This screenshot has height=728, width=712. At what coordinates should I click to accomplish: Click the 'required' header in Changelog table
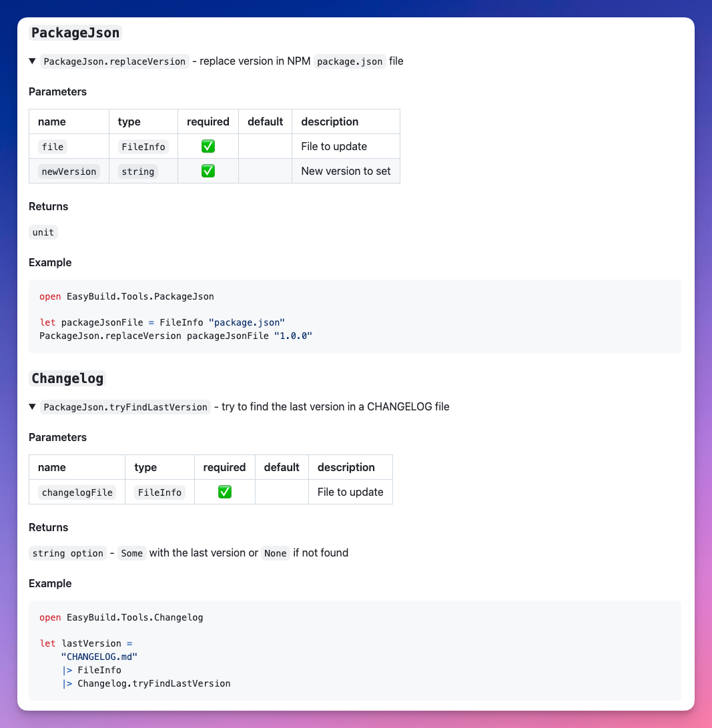[224, 467]
